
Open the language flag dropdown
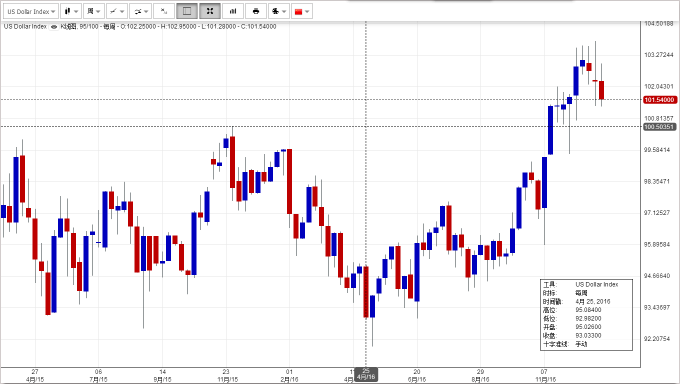click(x=301, y=11)
